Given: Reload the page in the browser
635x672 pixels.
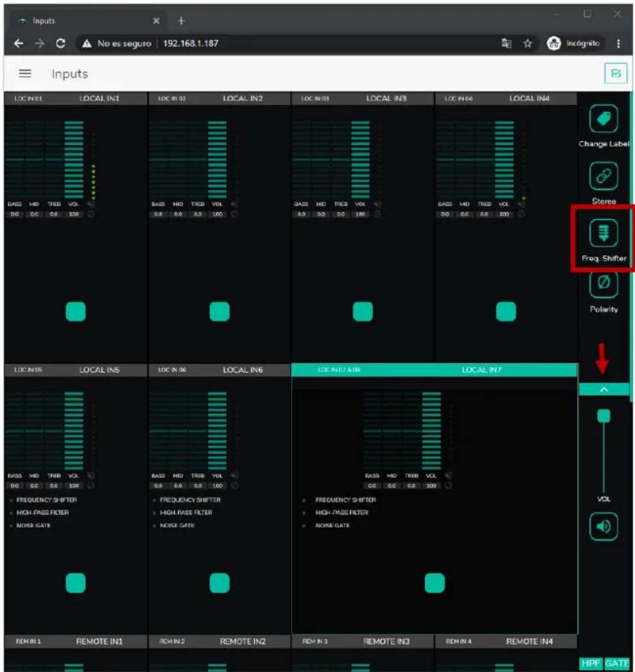Looking at the screenshot, I should pos(60,44).
